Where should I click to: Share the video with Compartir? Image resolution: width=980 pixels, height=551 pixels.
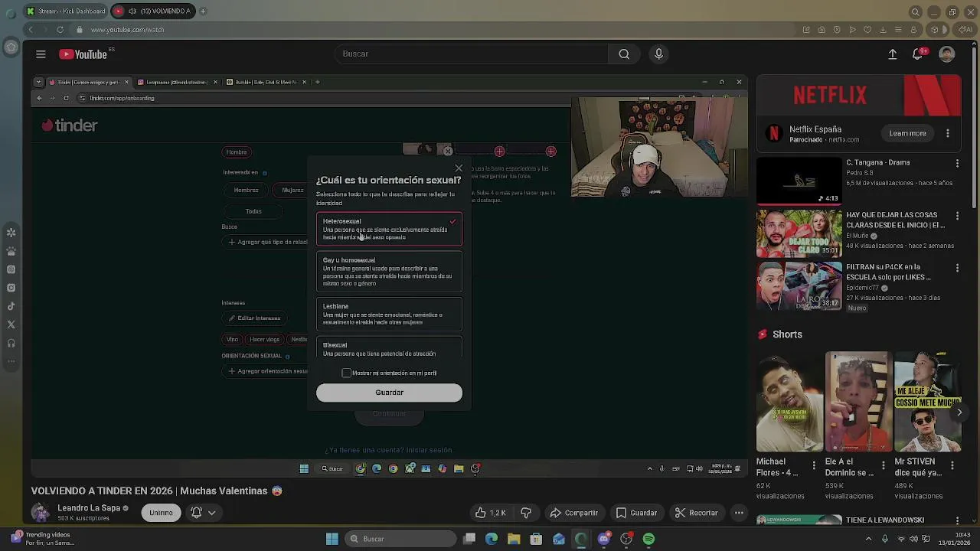point(574,513)
